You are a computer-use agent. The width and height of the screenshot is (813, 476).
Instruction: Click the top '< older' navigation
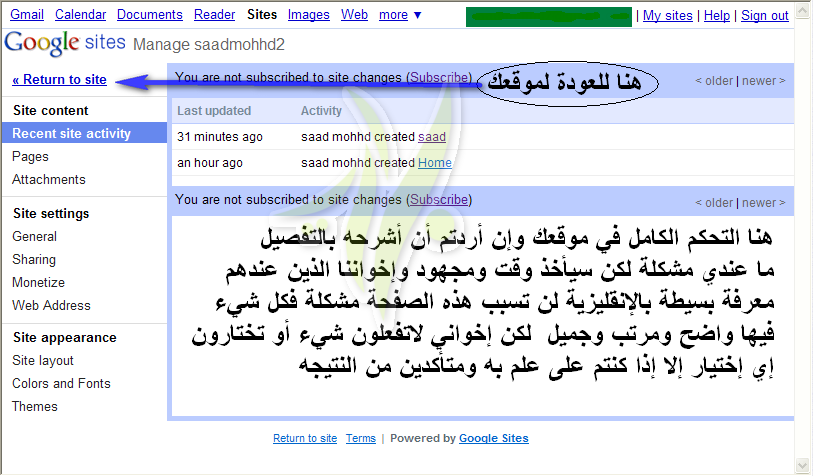(x=714, y=81)
